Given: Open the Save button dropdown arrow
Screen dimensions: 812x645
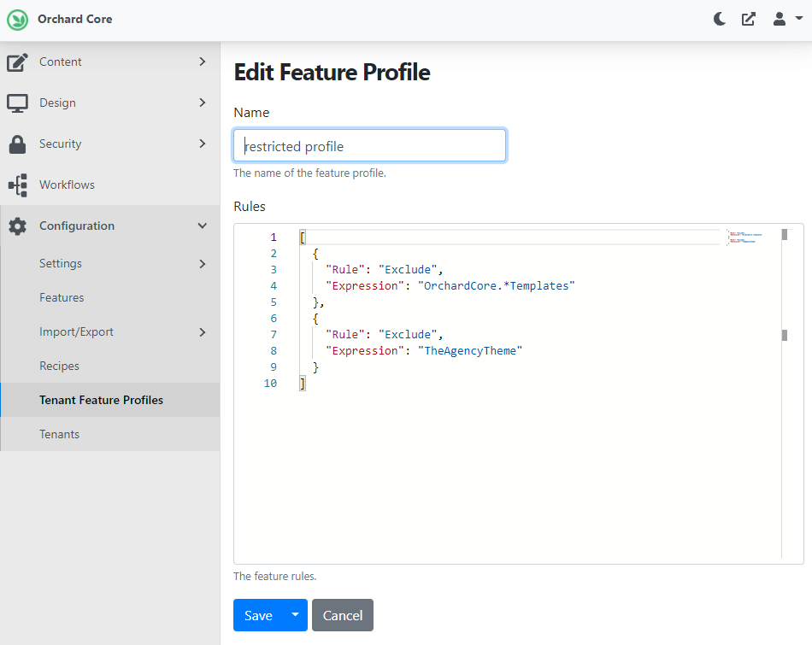Looking at the screenshot, I should pos(295,615).
